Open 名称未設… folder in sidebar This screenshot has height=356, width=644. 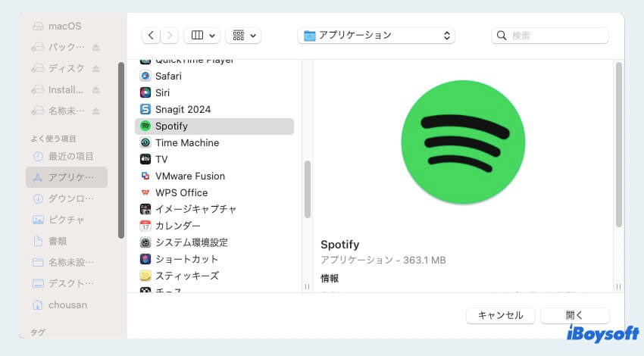tap(67, 262)
